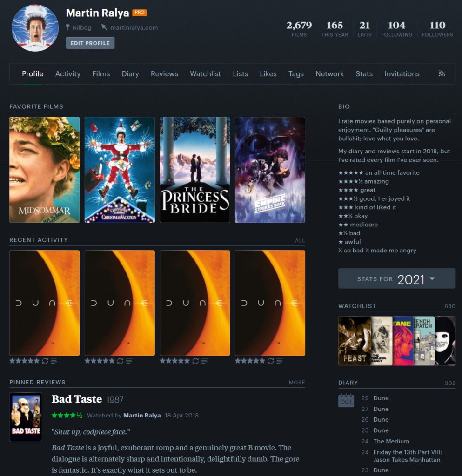Open the Dune diary entry dated 25
This screenshot has width=462, height=476.
click(x=381, y=430)
